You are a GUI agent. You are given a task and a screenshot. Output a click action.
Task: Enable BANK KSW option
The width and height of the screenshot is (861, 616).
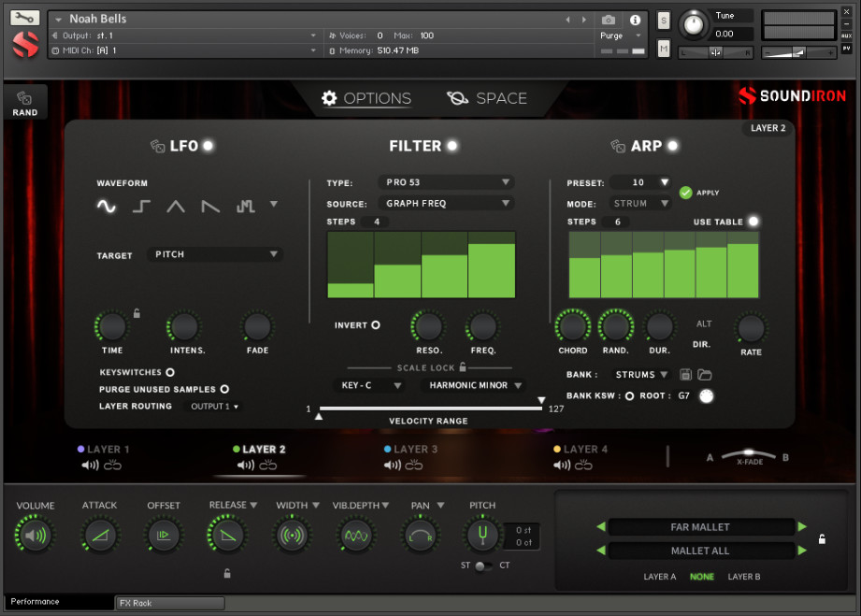click(629, 395)
